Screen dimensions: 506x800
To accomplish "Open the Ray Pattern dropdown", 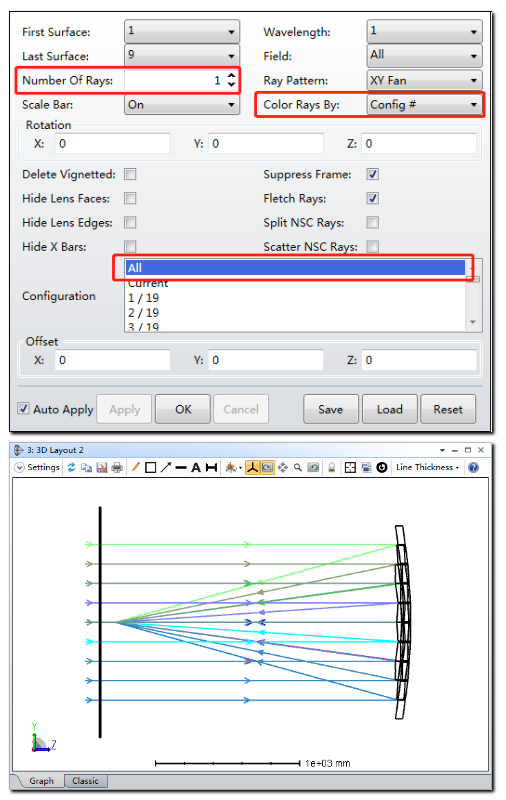I will [424, 80].
